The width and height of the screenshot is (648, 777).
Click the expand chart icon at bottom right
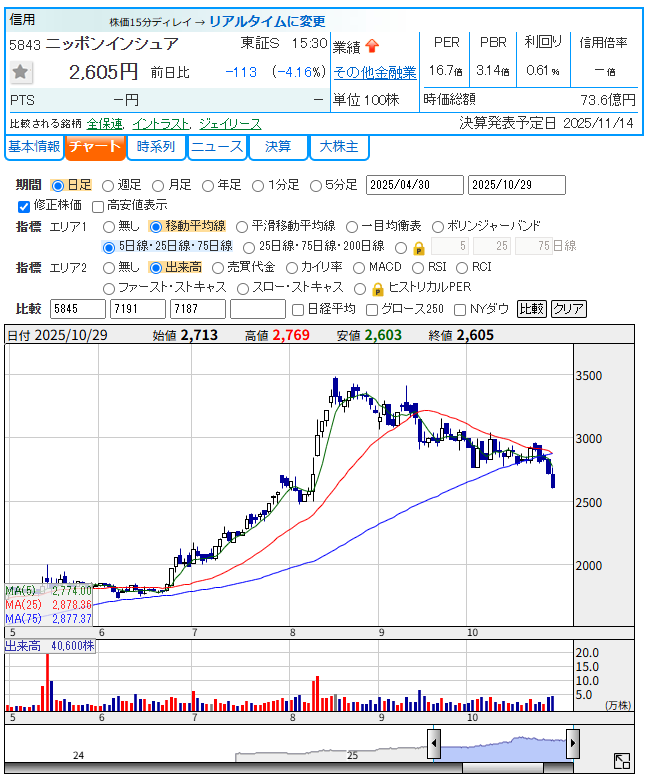tap(622, 761)
